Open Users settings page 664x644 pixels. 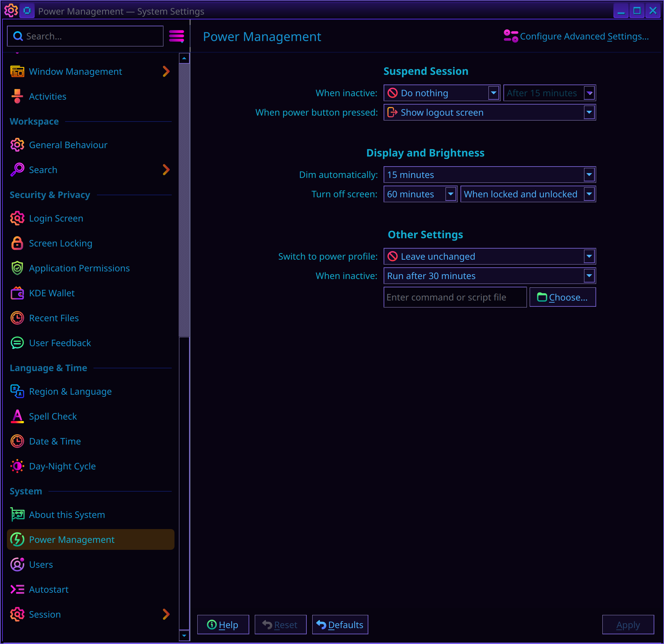tap(41, 565)
